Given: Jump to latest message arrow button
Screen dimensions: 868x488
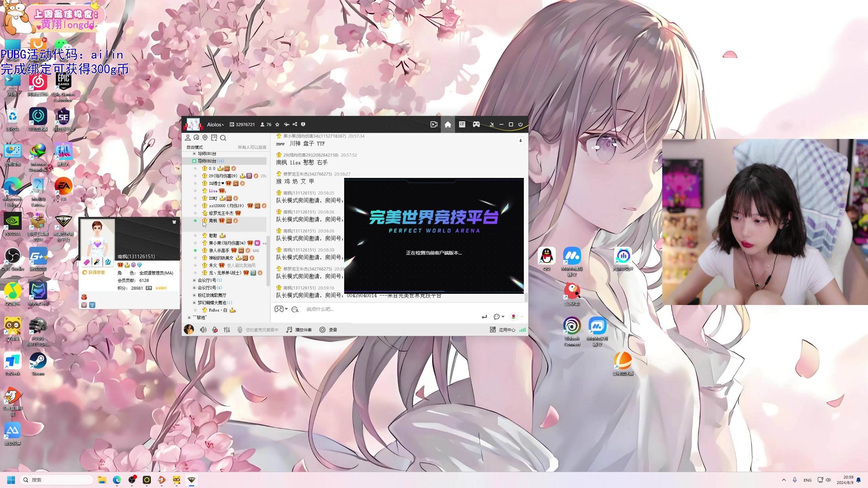Looking at the screenshot, I should pyautogui.click(x=520, y=141).
